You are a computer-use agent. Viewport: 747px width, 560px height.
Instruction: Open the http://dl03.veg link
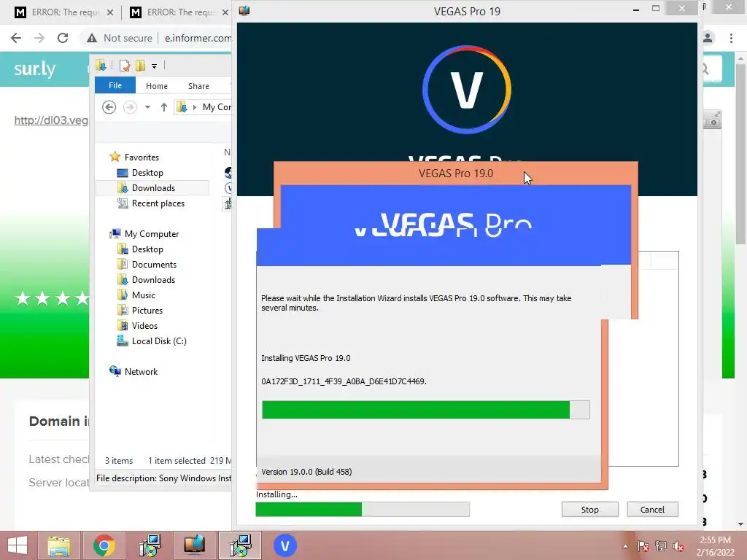coord(51,120)
